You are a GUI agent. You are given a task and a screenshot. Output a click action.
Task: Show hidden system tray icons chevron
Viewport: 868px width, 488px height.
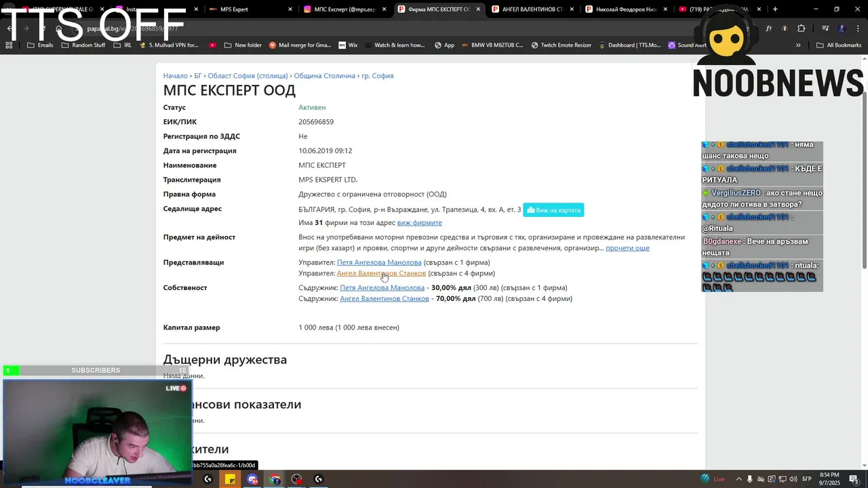click(738, 479)
